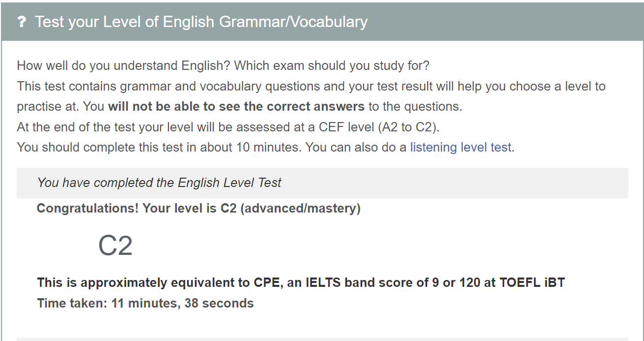Image resolution: width=644 pixels, height=341 pixels.
Task: Open the listening level test link
Action: point(461,147)
